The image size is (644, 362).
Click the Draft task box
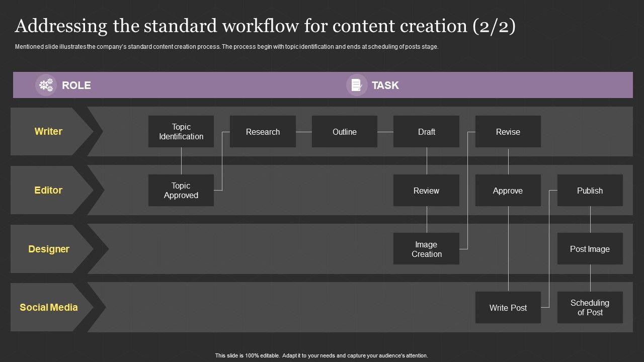pyautogui.click(x=426, y=132)
